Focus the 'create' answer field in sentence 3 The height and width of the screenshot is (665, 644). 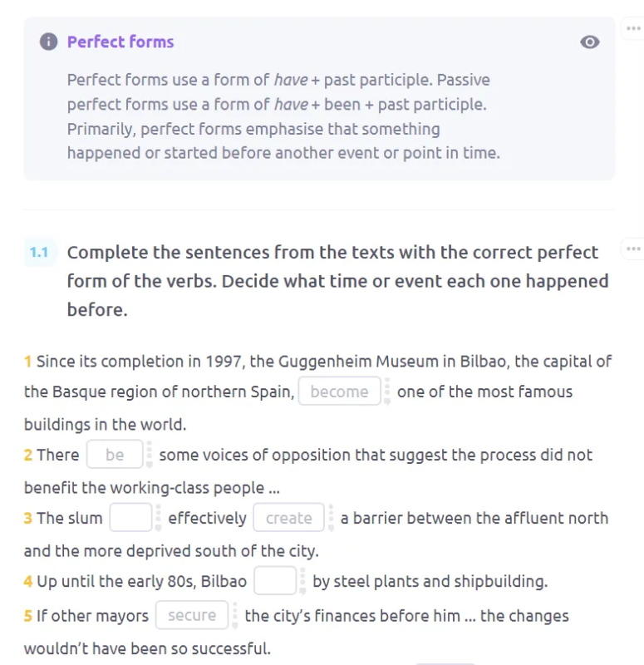288,517
